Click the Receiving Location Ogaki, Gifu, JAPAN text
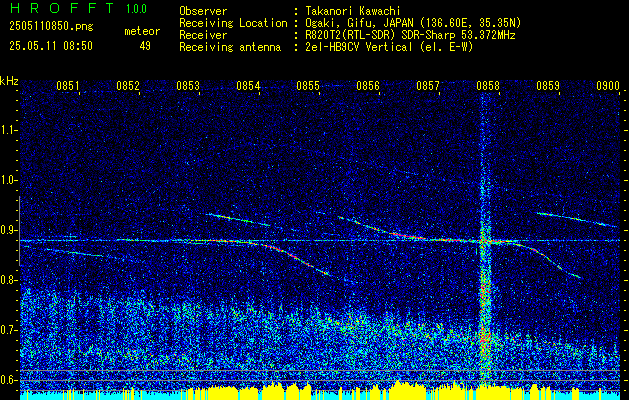Screen dimensions: 629x400 tap(413, 23)
